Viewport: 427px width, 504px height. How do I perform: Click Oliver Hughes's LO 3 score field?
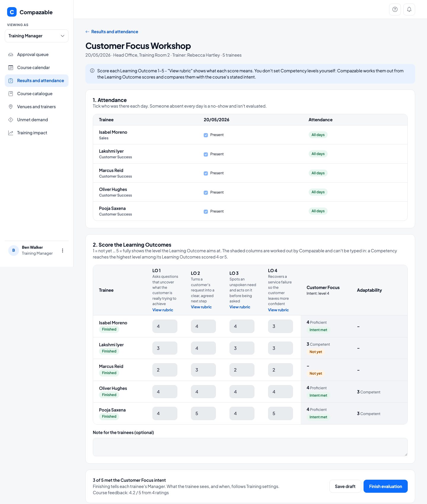coord(242,392)
